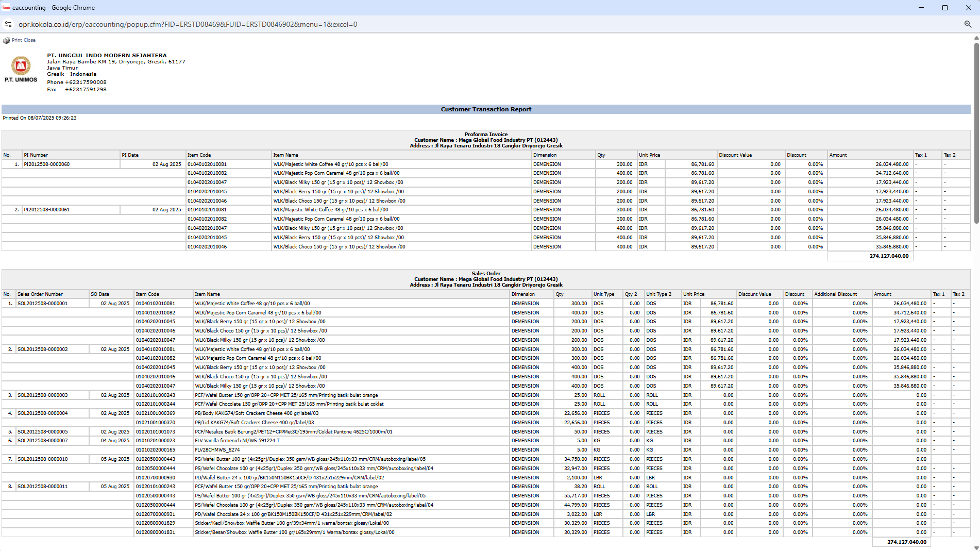Minimize the eaccounting Chrome window
Viewport: 980px width, 551px height.
[x=921, y=8]
